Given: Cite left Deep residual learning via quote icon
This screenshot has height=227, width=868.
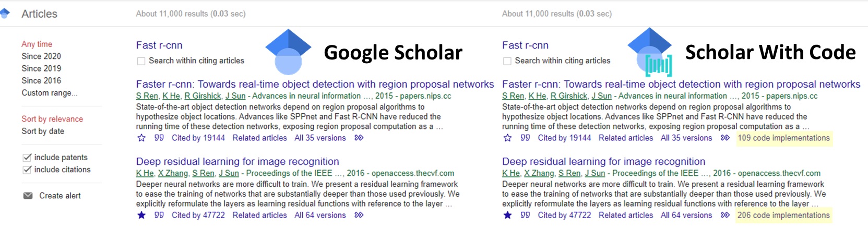Looking at the screenshot, I should point(159,215).
